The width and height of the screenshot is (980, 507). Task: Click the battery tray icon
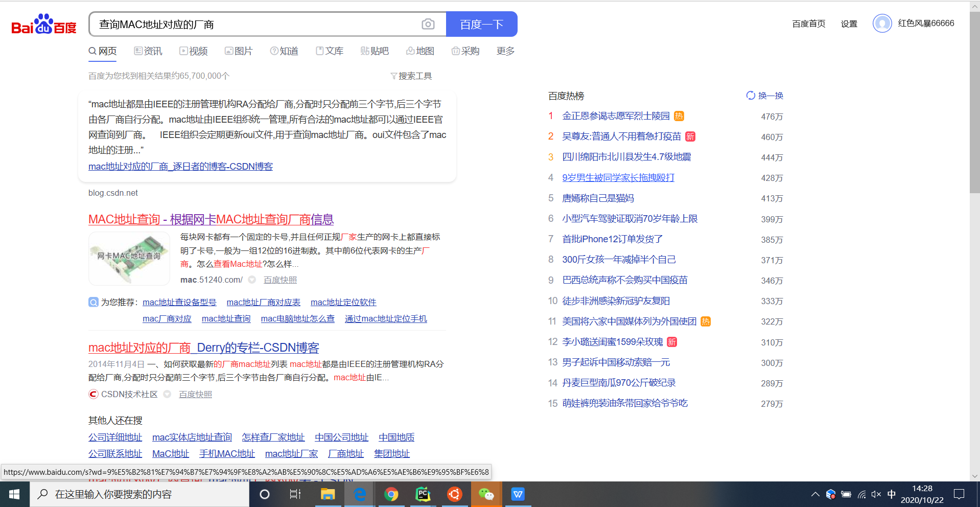(x=846, y=494)
